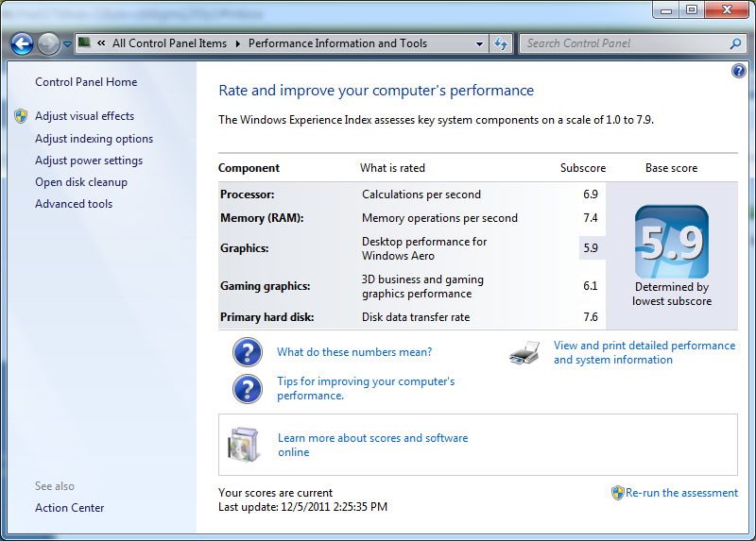The width and height of the screenshot is (756, 541).
Task: Learn more about scores and software online
Action: (372, 445)
